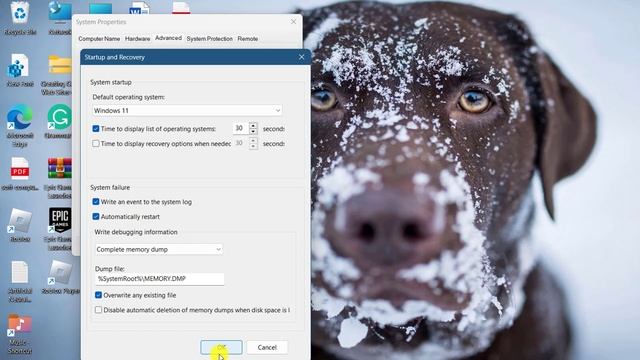Open System Protection tab in System Properties
640x360 pixels.
[209, 39]
